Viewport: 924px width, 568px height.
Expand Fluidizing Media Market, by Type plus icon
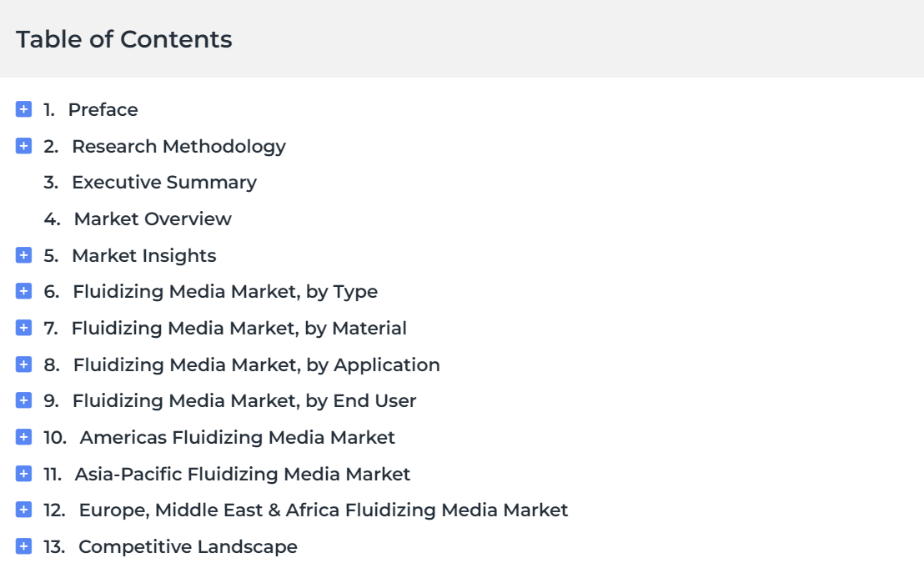click(x=23, y=291)
